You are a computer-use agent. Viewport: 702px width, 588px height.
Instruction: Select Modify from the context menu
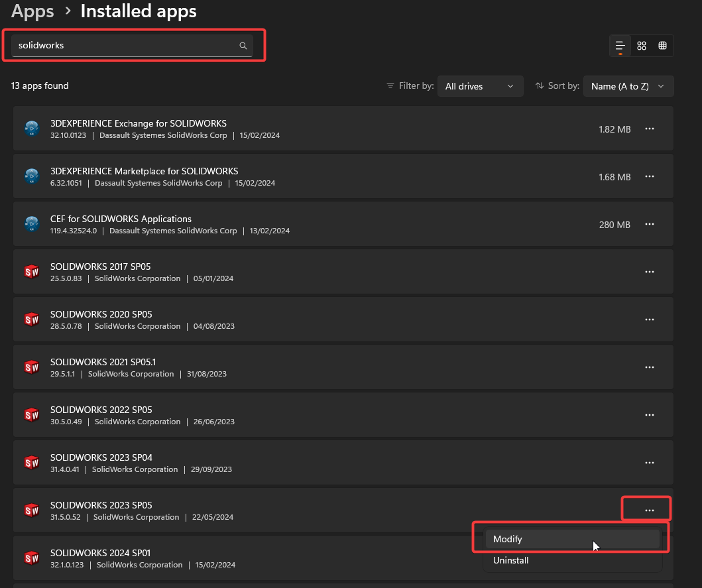570,539
